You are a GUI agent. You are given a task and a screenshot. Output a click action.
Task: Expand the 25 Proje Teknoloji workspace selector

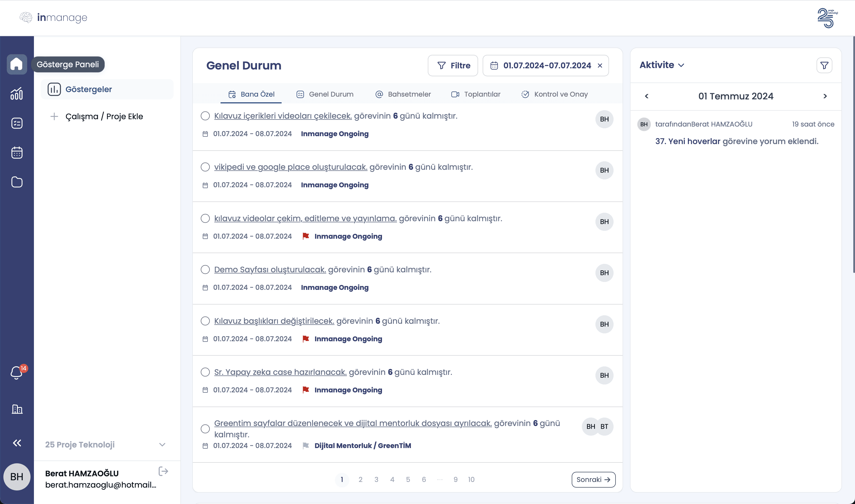162,445
